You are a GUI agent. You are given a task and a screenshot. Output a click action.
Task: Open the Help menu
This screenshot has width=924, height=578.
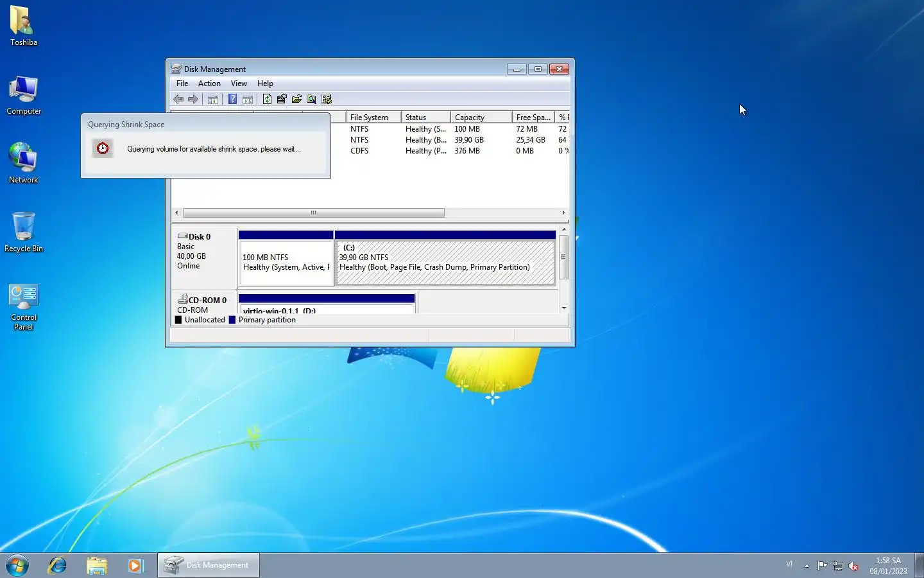tap(265, 83)
